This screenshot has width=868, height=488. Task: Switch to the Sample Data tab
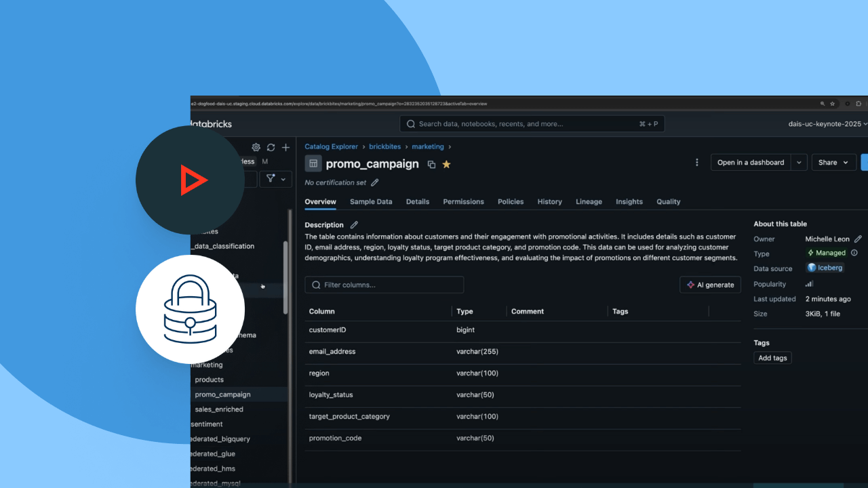(x=371, y=202)
